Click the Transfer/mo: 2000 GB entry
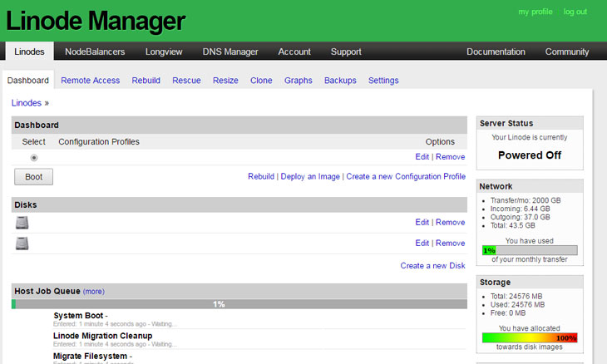The width and height of the screenshot is (607, 364). tap(526, 200)
